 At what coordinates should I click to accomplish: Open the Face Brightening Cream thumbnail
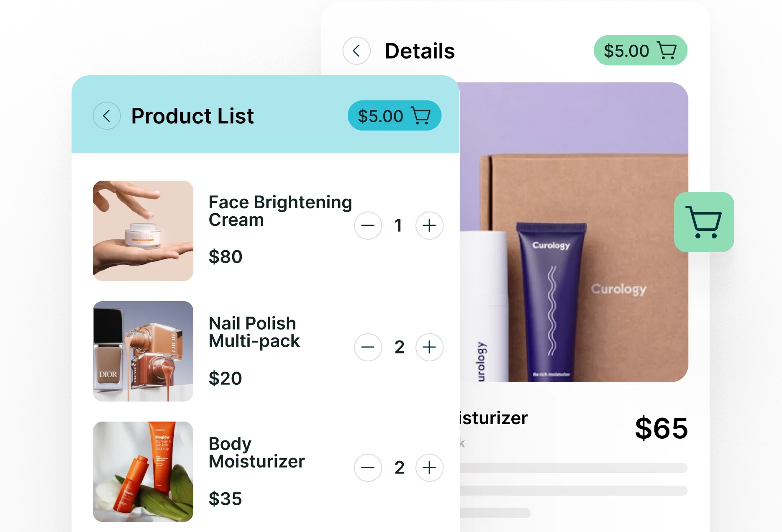coord(143,231)
